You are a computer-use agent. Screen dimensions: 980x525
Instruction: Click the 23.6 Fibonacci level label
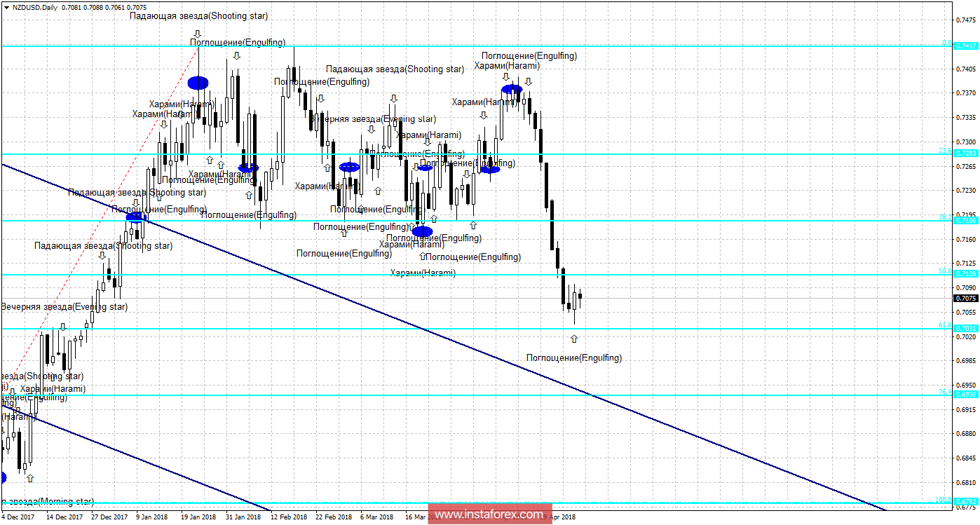(x=945, y=151)
